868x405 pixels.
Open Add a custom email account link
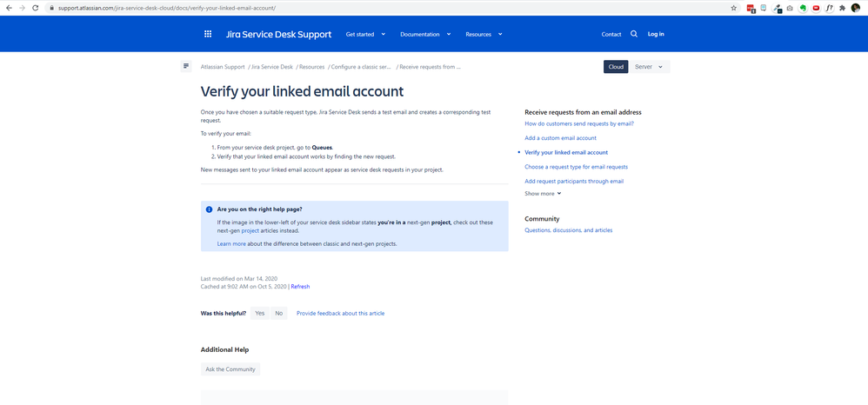point(560,138)
